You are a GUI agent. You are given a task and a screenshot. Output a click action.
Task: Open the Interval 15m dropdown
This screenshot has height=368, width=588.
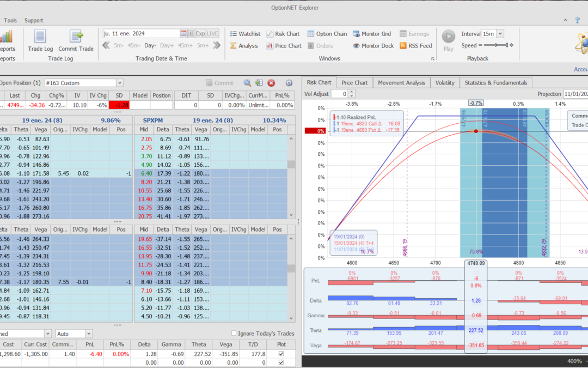500,34
